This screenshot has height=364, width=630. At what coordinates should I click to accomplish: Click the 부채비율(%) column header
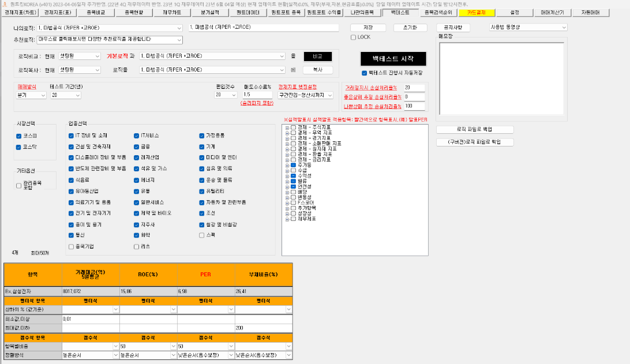(264, 275)
